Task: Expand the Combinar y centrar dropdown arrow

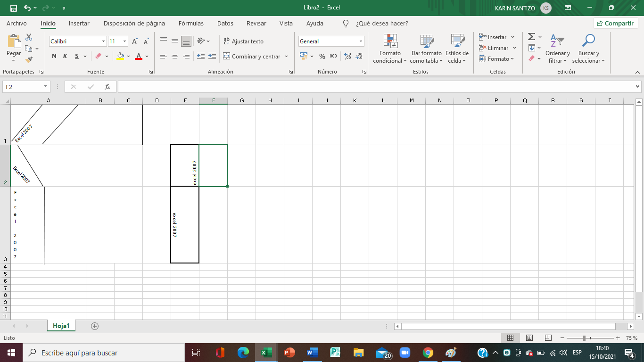Action: [x=286, y=56]
